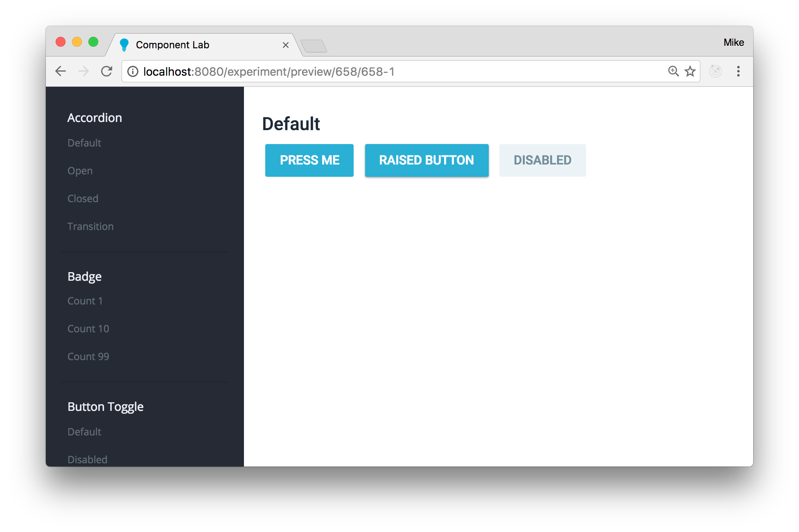Image resolution: width=799 pixels, height=532 pixels.
Task: Click the RAISED BUTTON
Action: 427,160
